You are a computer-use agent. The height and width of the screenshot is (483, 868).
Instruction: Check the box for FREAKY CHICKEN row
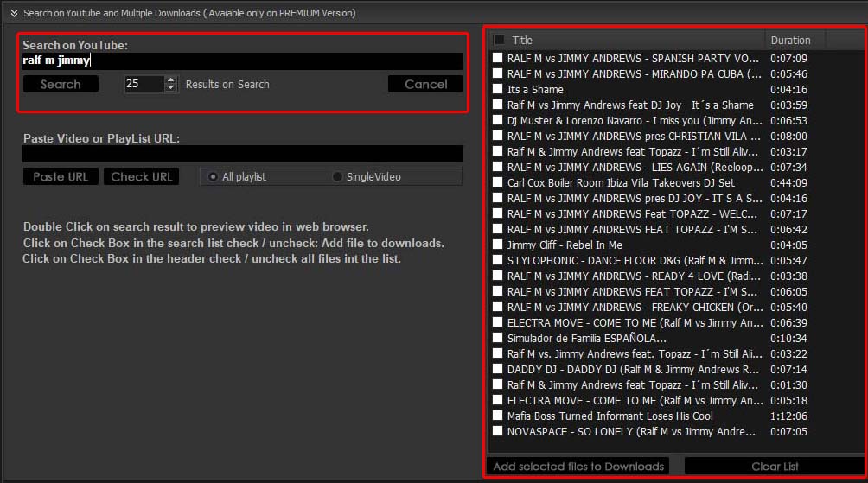pos(498,307)
